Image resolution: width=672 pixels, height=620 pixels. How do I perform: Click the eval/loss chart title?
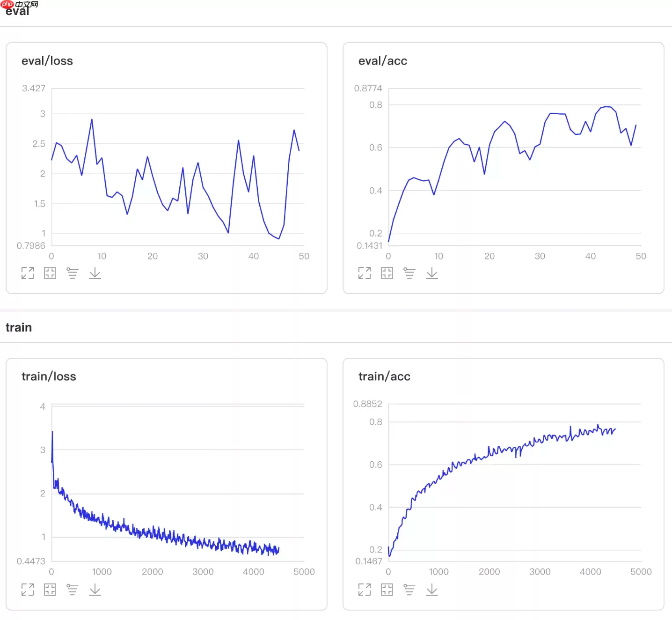[47, 61]
